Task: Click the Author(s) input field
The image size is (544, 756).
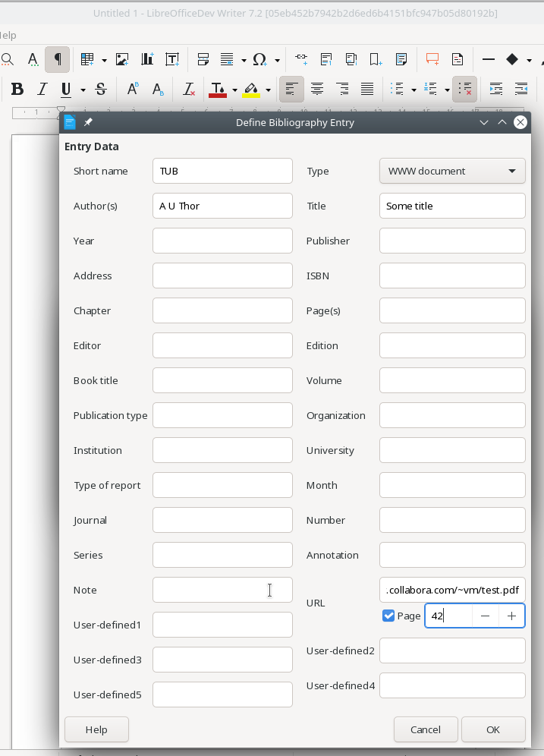Action: (222, 206)
